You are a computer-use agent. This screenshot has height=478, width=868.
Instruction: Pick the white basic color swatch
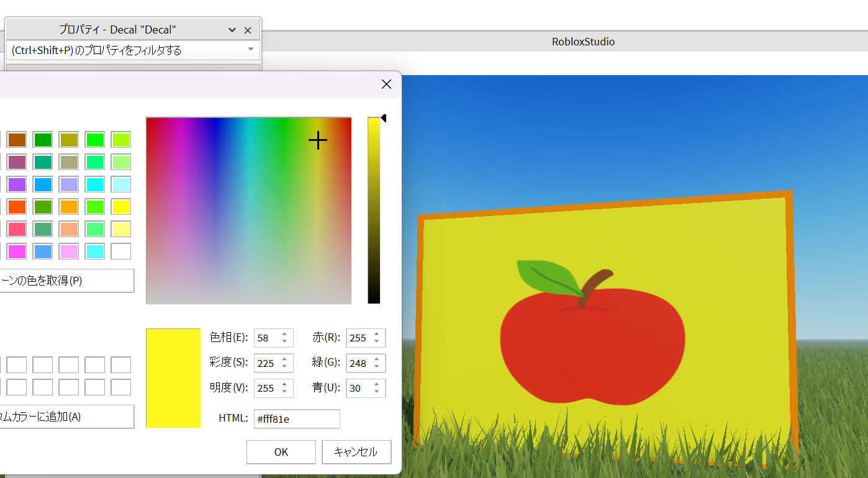[x=121, y=251]
